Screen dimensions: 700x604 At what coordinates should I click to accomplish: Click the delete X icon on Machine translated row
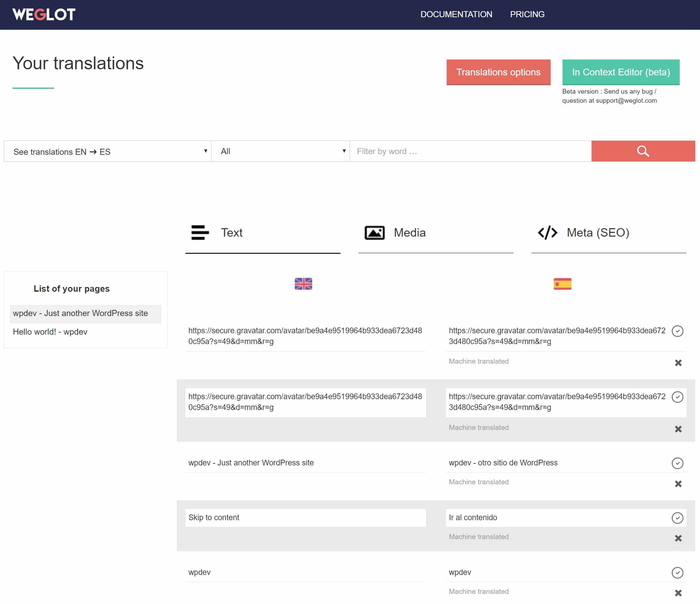[679, 362]
